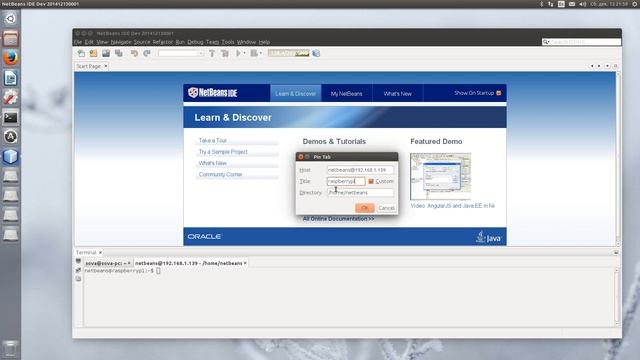The width and height of the screenshot is (640, 360).
Task: Click the New File toolbar icon
Action: coord(81,53)
